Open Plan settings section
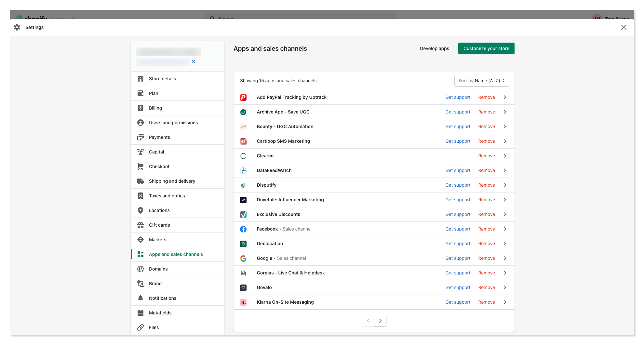 click(178, 93)
